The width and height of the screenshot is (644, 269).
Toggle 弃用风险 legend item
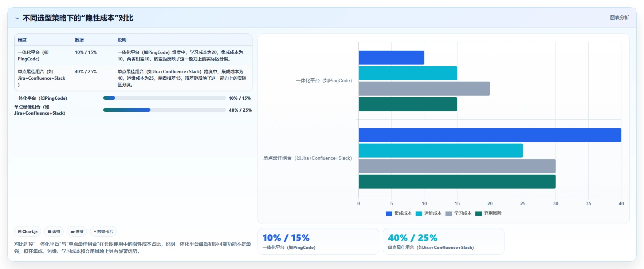coord(488,213)
